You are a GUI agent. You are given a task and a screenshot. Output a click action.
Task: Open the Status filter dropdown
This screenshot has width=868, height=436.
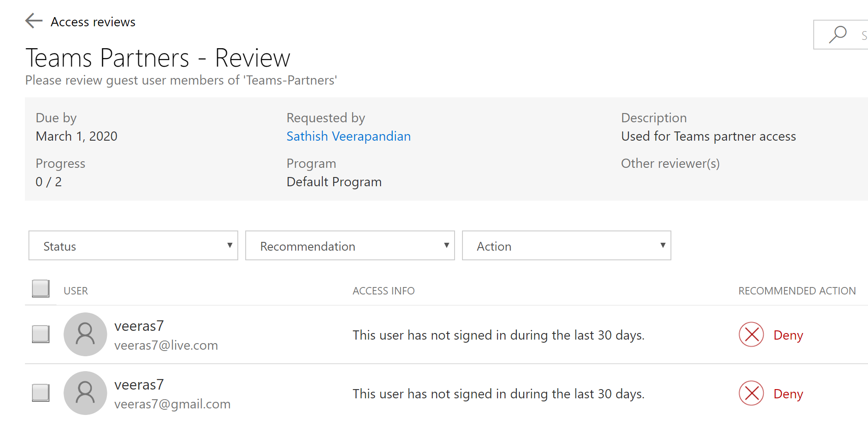click(133, 246)
